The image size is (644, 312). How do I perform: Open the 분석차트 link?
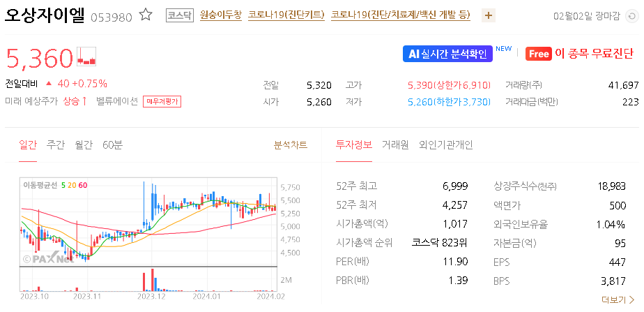click(291, 144)
